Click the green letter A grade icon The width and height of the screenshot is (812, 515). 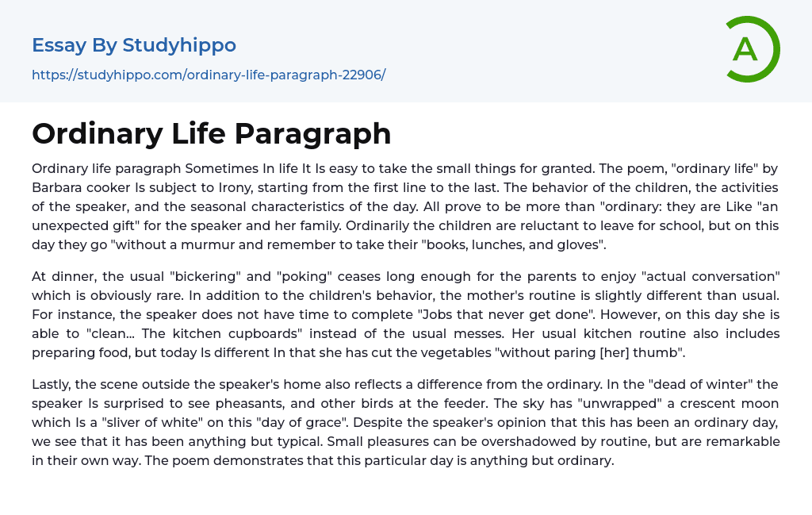(x=751, y=49)
